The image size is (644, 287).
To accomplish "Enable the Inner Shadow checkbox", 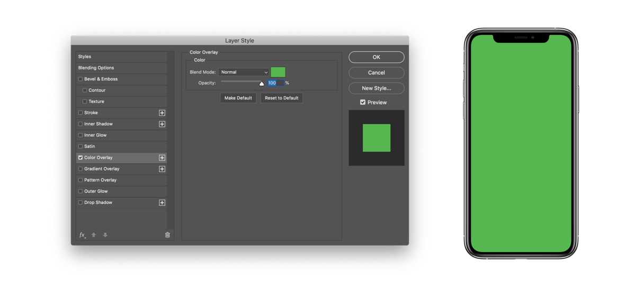I will (x=80, y=124).
